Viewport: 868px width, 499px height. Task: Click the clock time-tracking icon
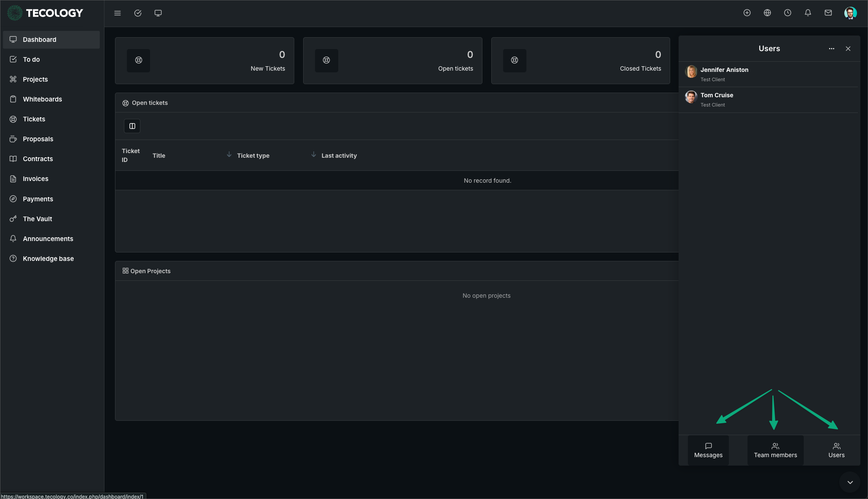[788, 13]
